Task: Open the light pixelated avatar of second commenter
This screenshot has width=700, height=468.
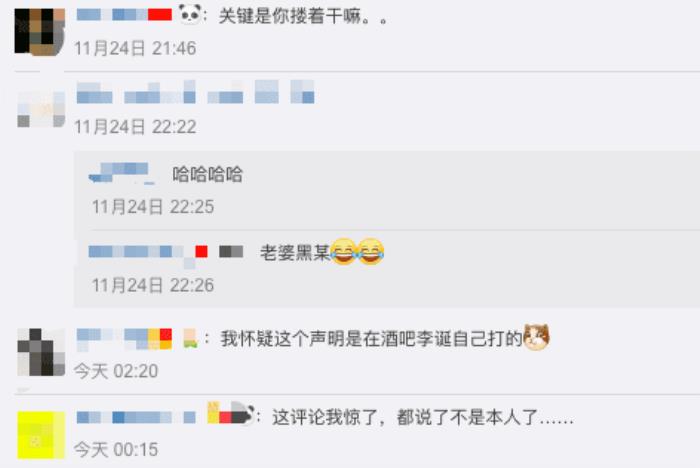Action: [x=41, y=109]
